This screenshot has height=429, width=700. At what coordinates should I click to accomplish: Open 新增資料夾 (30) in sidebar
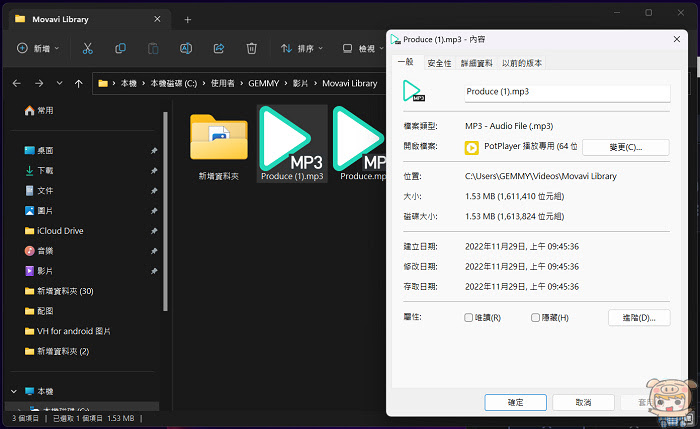pyautogui.click(x=59, y=291)
